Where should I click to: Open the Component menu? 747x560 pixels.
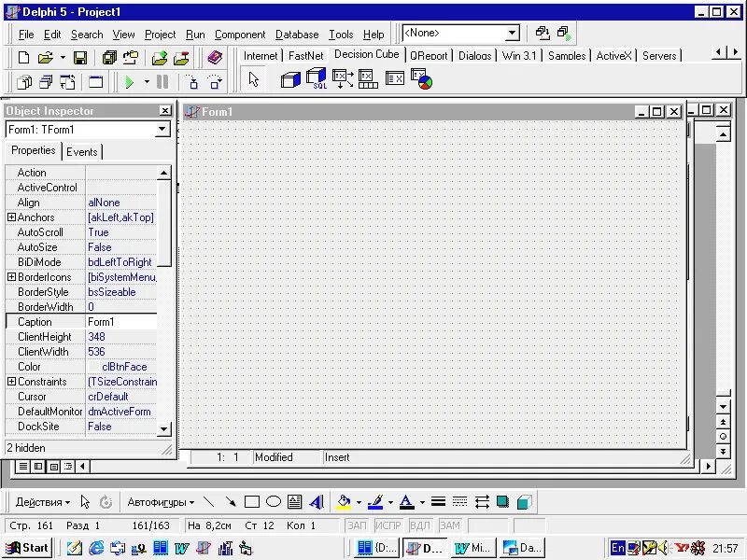[240, 35]
